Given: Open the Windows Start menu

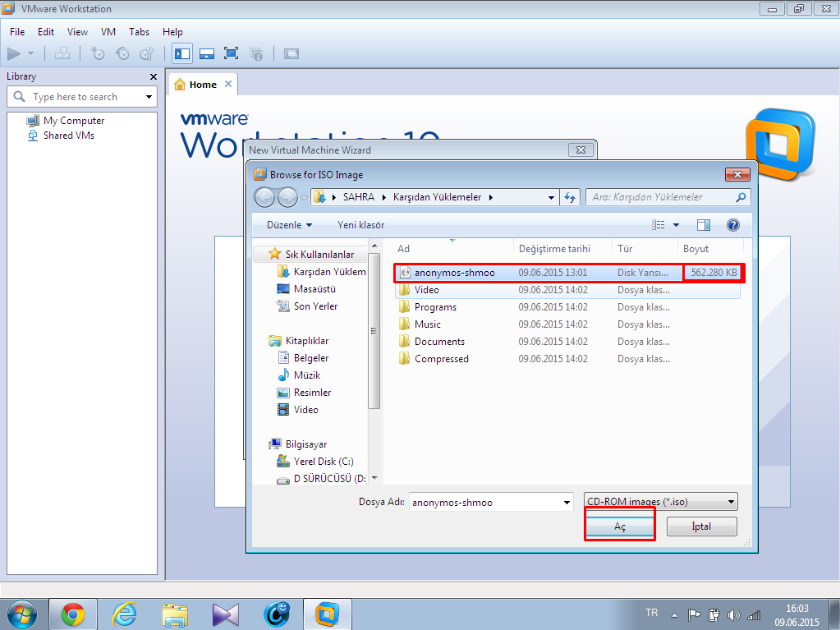Looking at the screenshot, I should point(22,614).
